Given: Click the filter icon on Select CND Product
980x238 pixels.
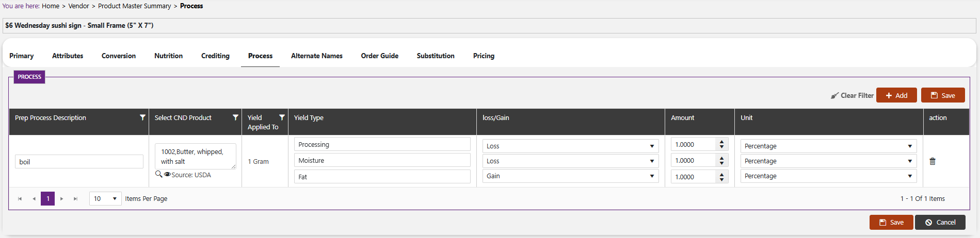Looking at the screenshot, I should click(x=235, y=117).
